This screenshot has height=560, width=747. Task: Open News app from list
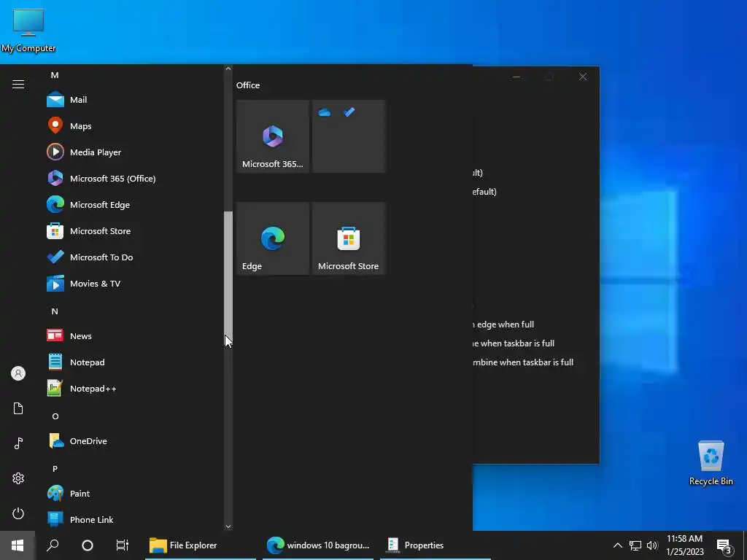pyautogui.click(x=133, y=335)
